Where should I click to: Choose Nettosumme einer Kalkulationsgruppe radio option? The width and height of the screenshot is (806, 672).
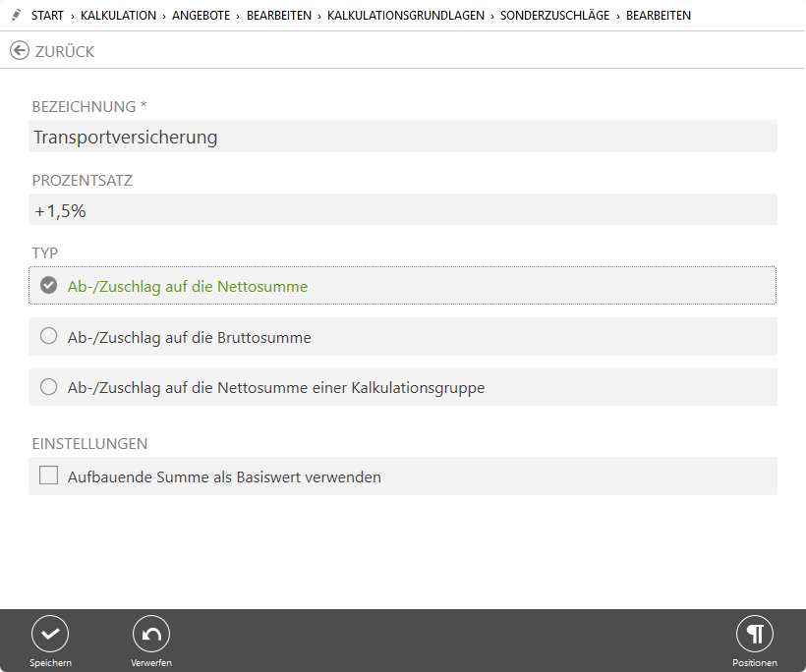(48, 387)
